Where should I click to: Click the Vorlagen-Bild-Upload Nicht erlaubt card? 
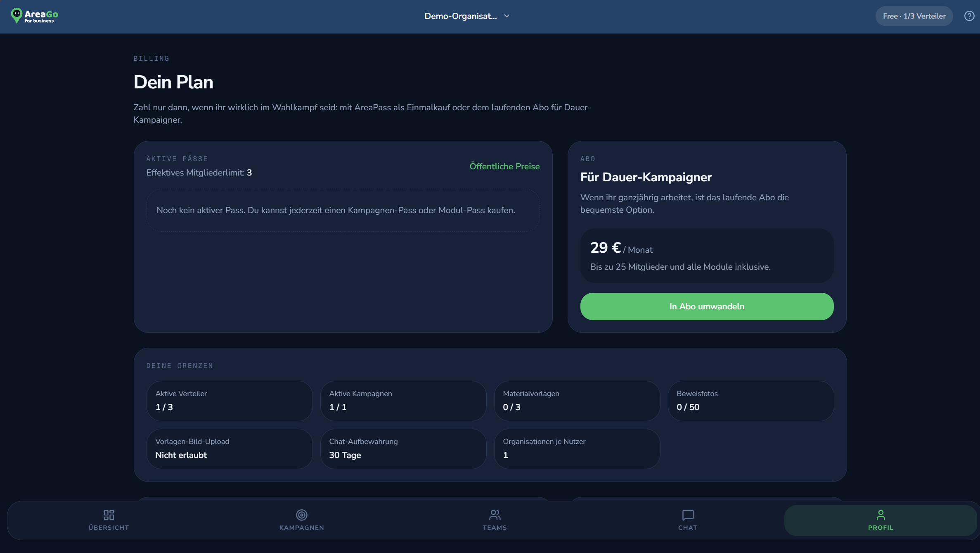click(230, 449)
